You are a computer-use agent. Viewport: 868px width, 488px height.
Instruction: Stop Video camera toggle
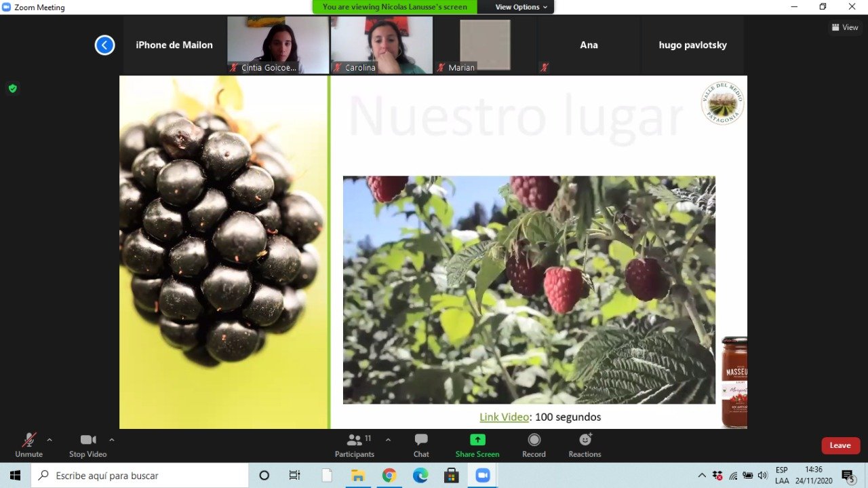coord(87,445)
